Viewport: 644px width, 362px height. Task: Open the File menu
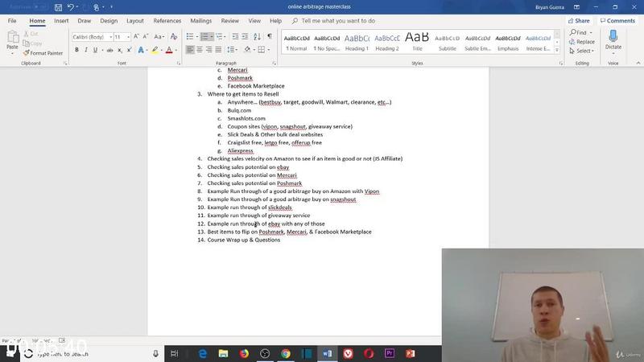12,21
